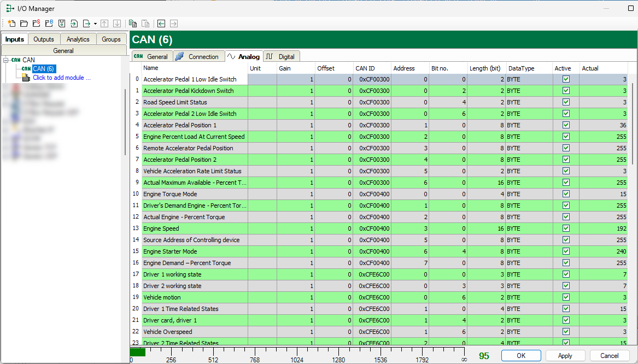
Task: Click the Save floppy disk icon
Action: click(61, 24)
